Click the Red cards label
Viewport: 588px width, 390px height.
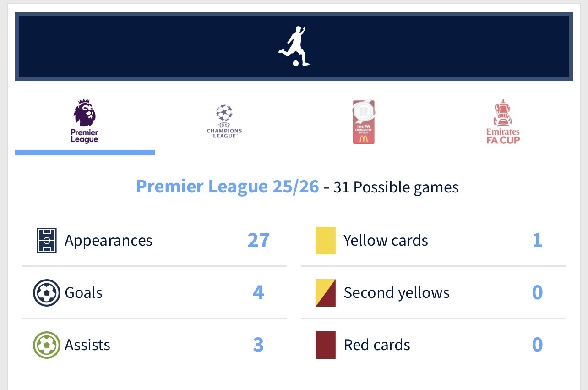[x=377, y=345]
